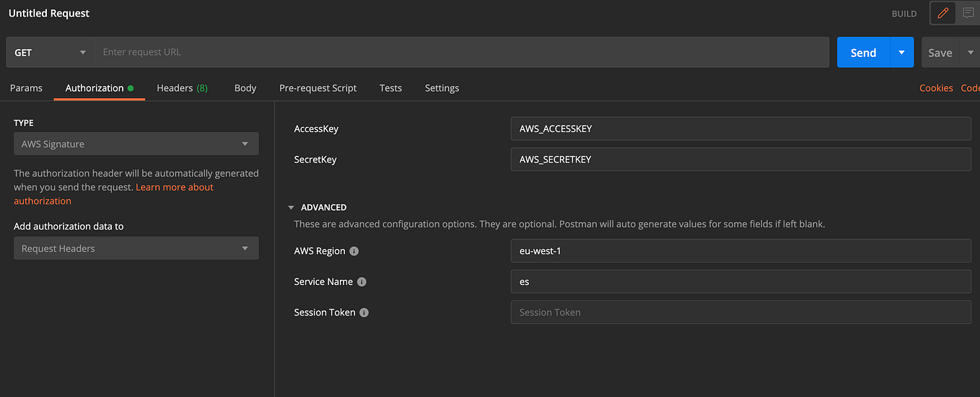Image resolution: width=980 pixels, height=397 pixels.
Task: Open the Pre-request Script tab
Action: pyautogui.click(x=318, y=88)
